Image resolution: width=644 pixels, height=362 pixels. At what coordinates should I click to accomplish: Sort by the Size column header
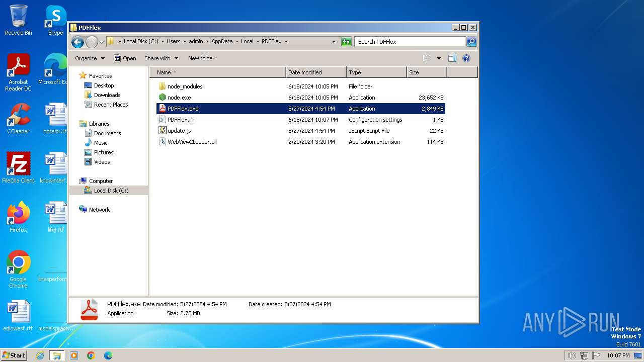(x=427, y=72)
